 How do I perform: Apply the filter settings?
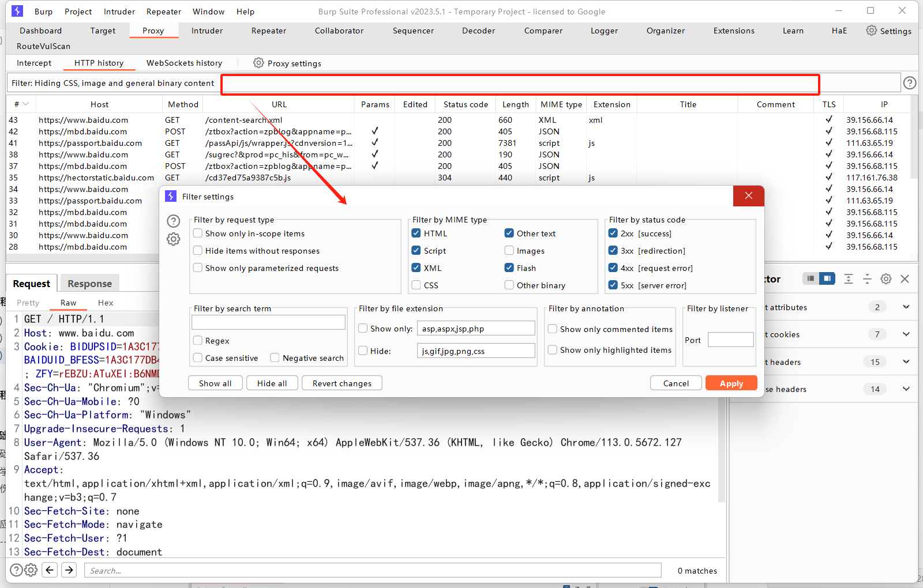[731, 383]
